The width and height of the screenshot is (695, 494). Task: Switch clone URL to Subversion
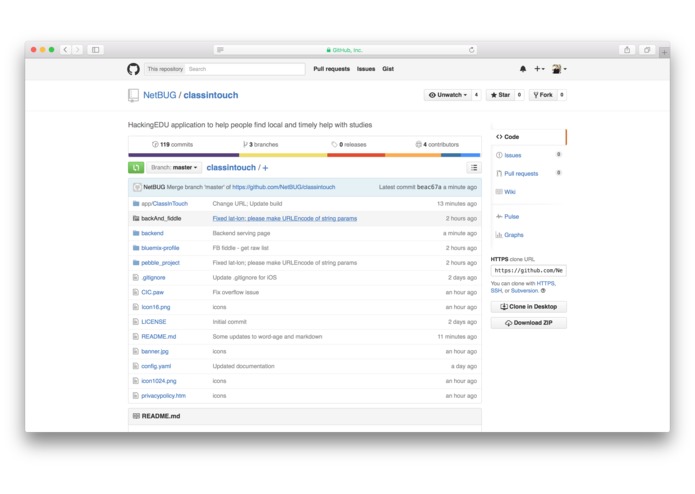pyautogui.click(x=524, y=291)
